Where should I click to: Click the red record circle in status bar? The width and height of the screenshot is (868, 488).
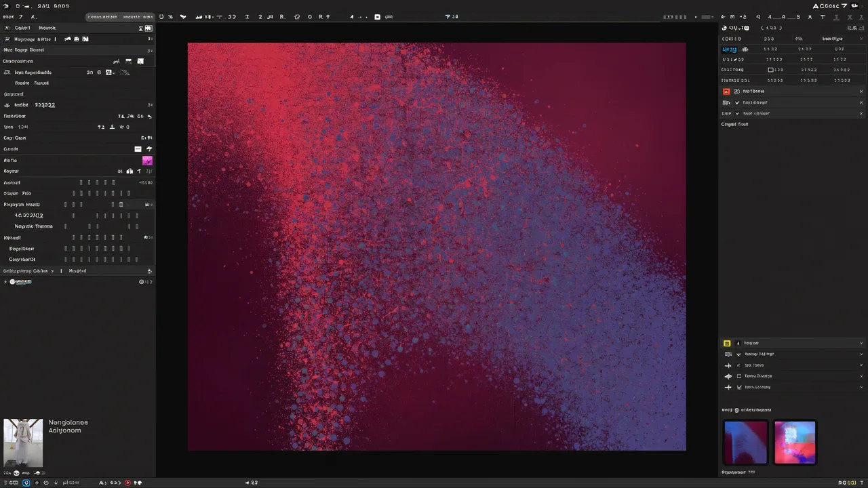click(127, 483)
